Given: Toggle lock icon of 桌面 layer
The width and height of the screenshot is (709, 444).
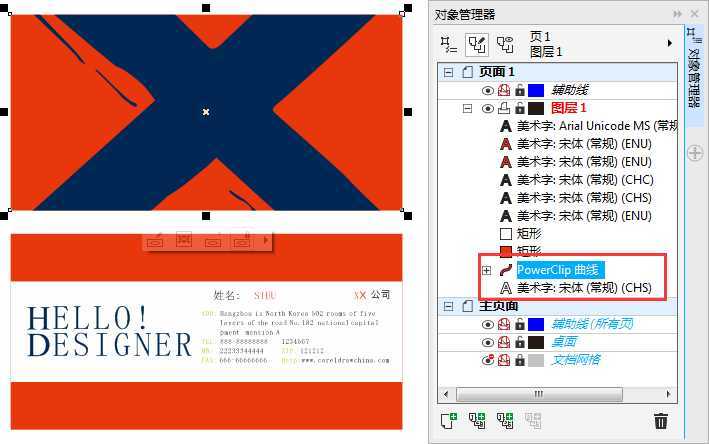Looking at the screenshot, I should point(520,342).
